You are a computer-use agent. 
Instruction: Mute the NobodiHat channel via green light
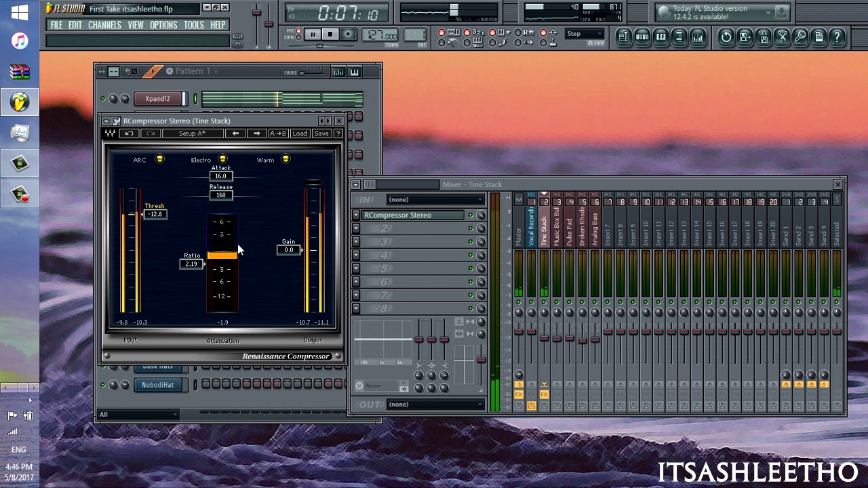[x=103, y=385]
